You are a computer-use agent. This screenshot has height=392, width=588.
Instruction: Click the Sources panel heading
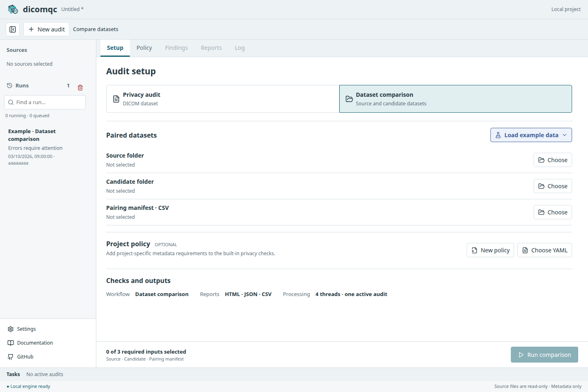click(x=17, y=50)
